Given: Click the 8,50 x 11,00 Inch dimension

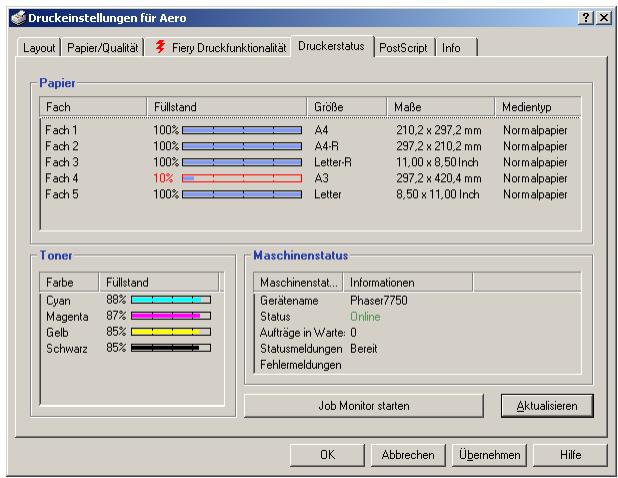Looking at the screenshot, I should 437,194.
